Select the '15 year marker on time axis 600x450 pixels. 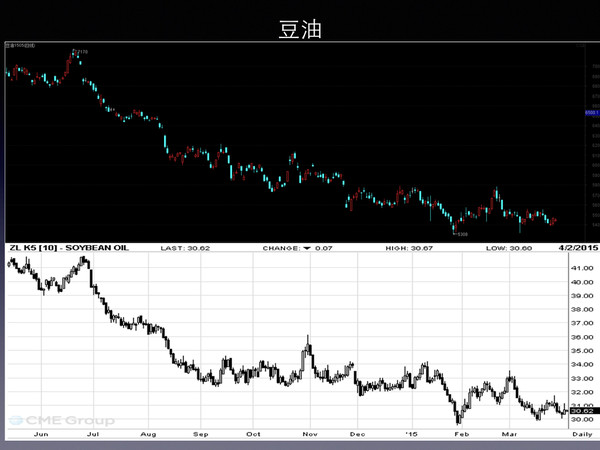[412, 434]
